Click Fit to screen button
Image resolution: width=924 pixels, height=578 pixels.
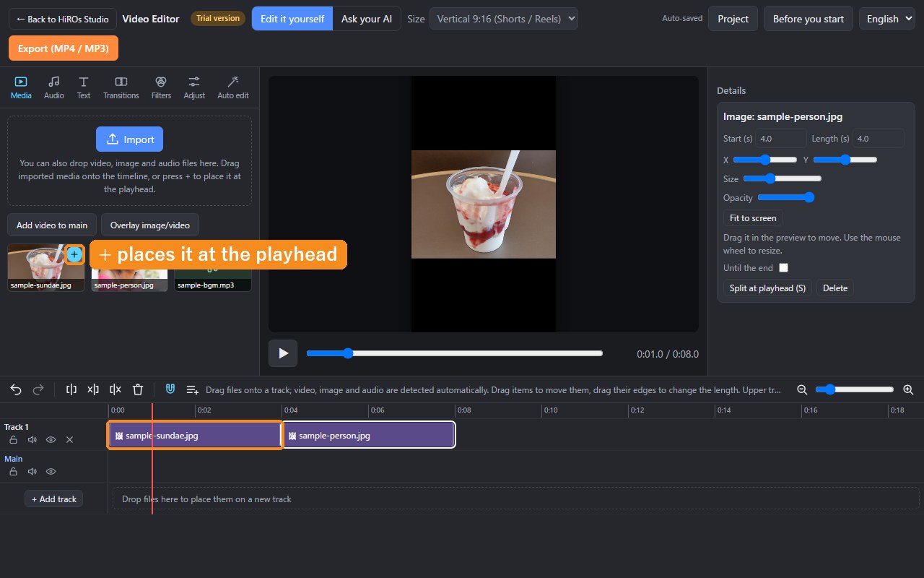[753, 218]
